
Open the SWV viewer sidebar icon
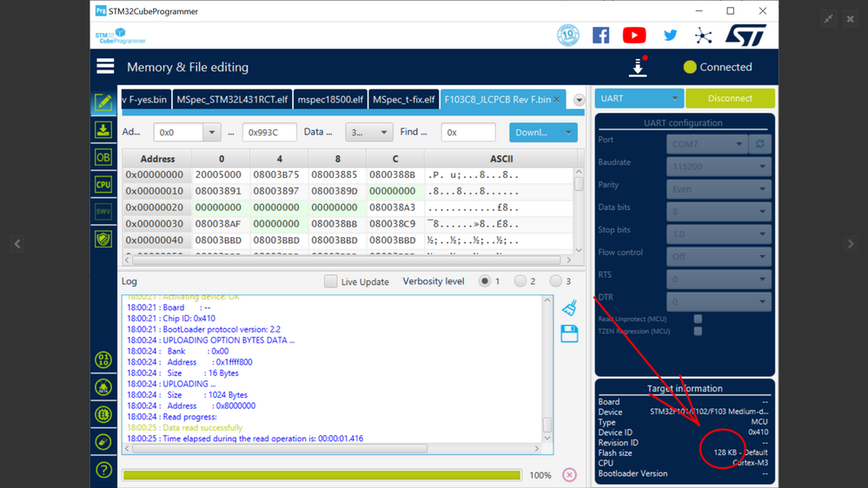[x=103, y=211]
